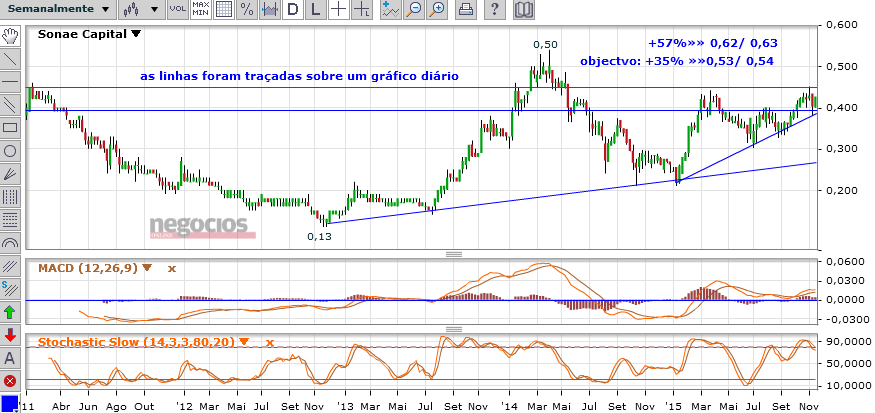Open the manual book icon
Image resolution: width=875 pixels, height=413 pixels.
coord(523,9)
